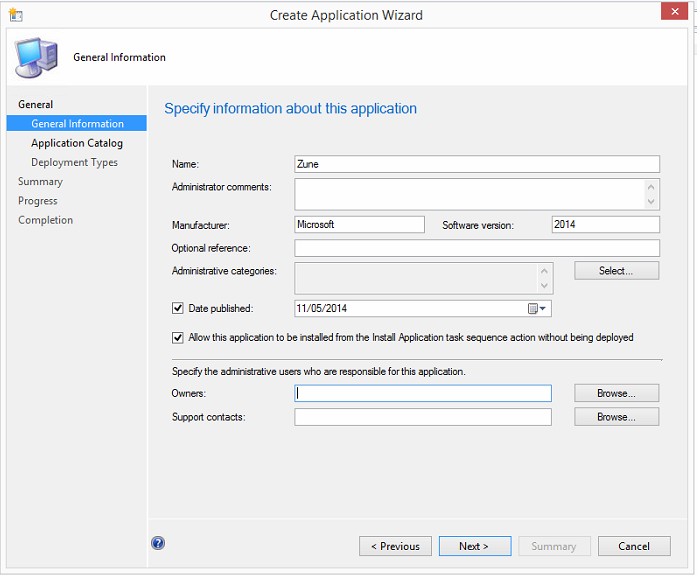
Task: Select the Completion step in the sidebar
Action: coord(45,220)
